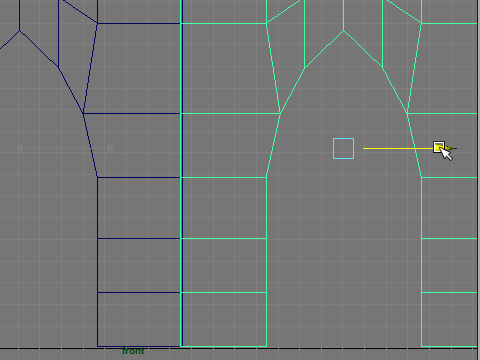This screenshot has height=360, width=480.
Task: Click the yellow manipulator axis line
Action: coord(398,148)
